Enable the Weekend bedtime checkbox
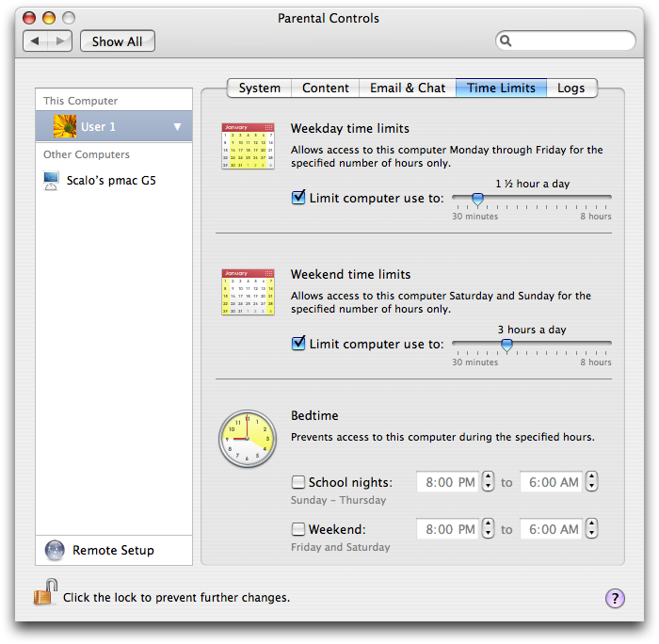This screenshot has width=659, height=644. (x=298, y=529)
